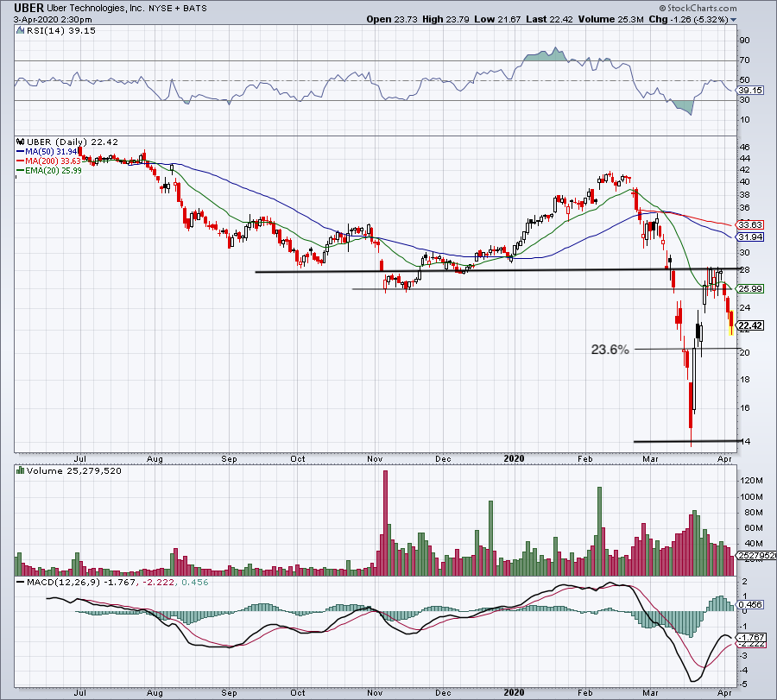The image size is (777, 700).
Task: Click the 'RSI(14) 39.15' indicator label
Action: pos(61,31)
